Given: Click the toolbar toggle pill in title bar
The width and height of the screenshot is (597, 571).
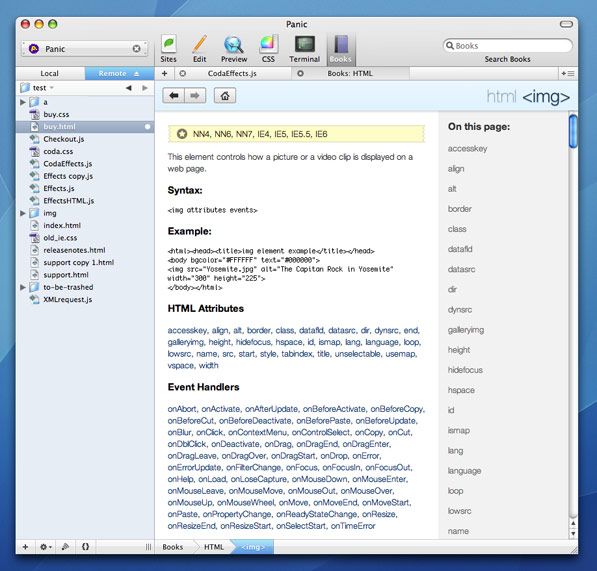Looking at the screenshot, I should click(566, 24).
